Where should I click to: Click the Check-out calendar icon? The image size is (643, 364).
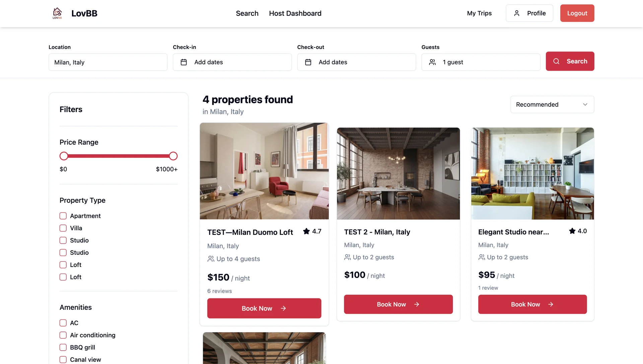(x=308, y=62)
